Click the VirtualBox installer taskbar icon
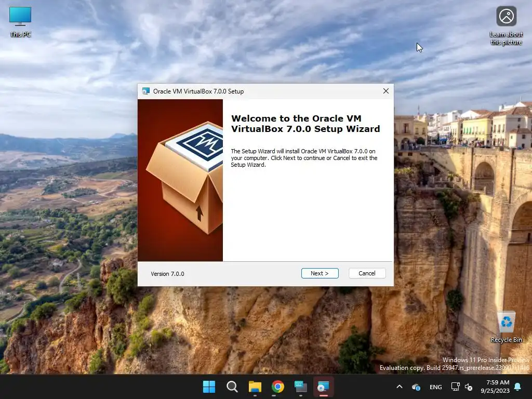The height and width of the screenshot is (399, 532). (x=323, y=387)
